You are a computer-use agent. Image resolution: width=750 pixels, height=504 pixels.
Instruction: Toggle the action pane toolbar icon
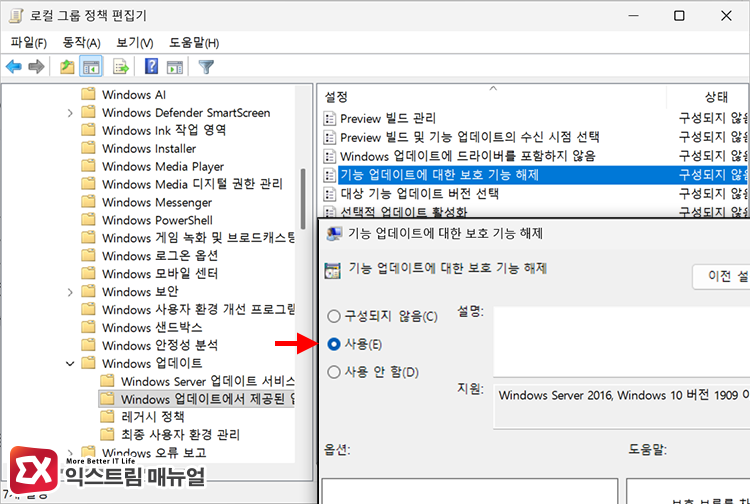pyautogui.click(x=175, y=67)
